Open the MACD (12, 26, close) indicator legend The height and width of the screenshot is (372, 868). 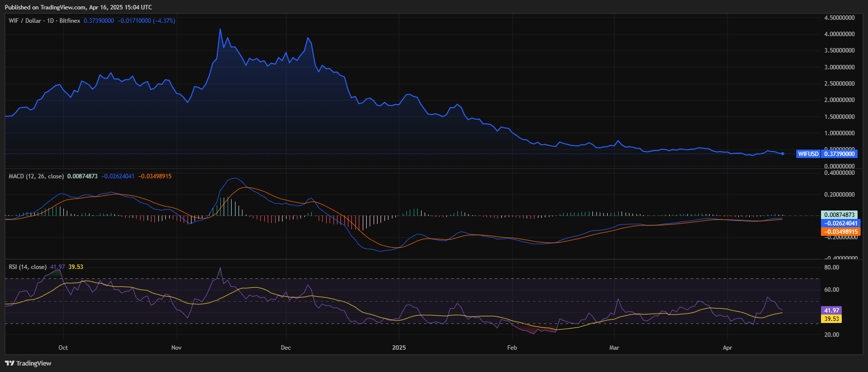[36, 176]
